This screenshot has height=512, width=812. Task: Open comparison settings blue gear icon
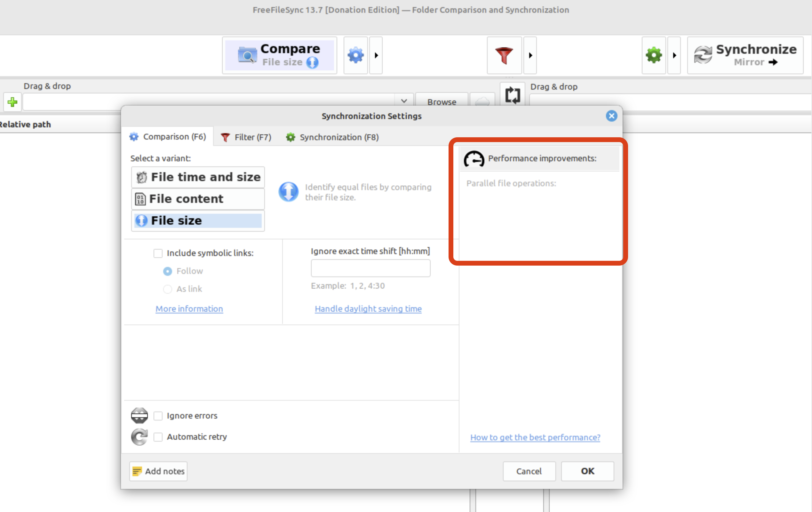point(355,55)
